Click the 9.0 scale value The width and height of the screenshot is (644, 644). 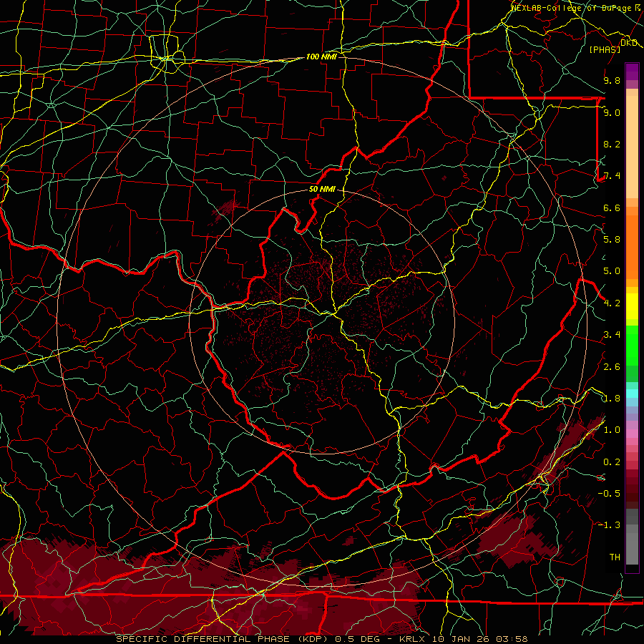click(612, 112)
